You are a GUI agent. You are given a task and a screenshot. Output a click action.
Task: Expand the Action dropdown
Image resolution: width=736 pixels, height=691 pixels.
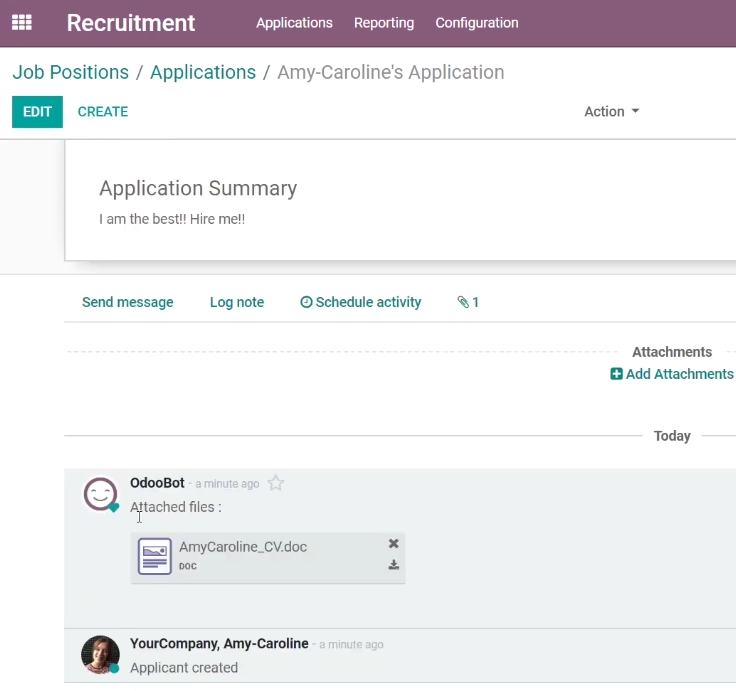click(x=612, y=112)
